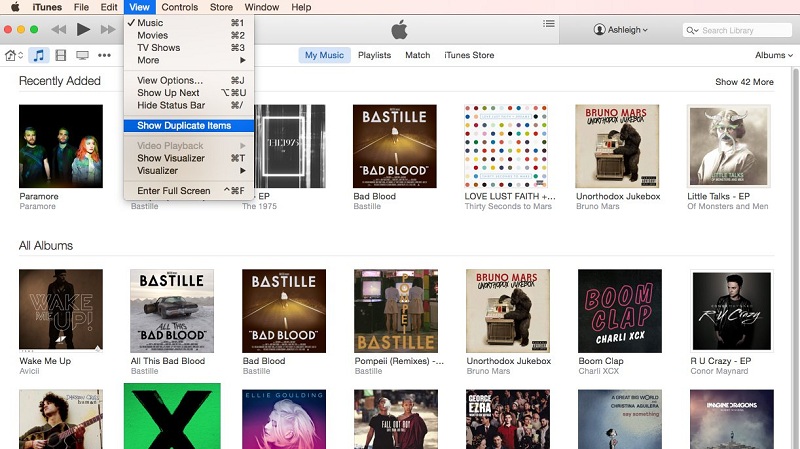Click Thirty Seconds to Mars artist name
The image size is (800, 449).
click(x=508, y=206)
